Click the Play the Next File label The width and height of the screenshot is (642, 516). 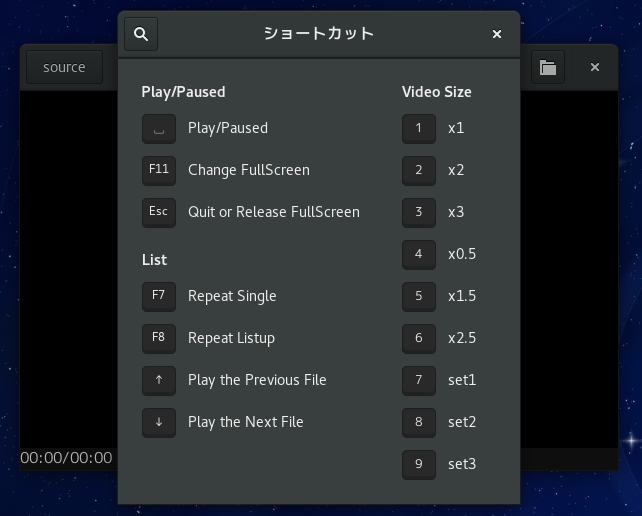(x=246, y=422)
